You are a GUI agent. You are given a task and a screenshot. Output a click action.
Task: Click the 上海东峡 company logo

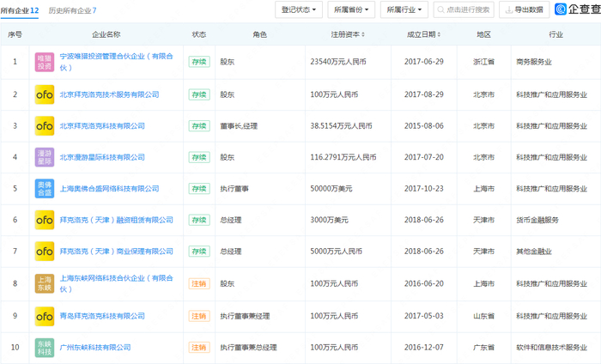[44, 284]
